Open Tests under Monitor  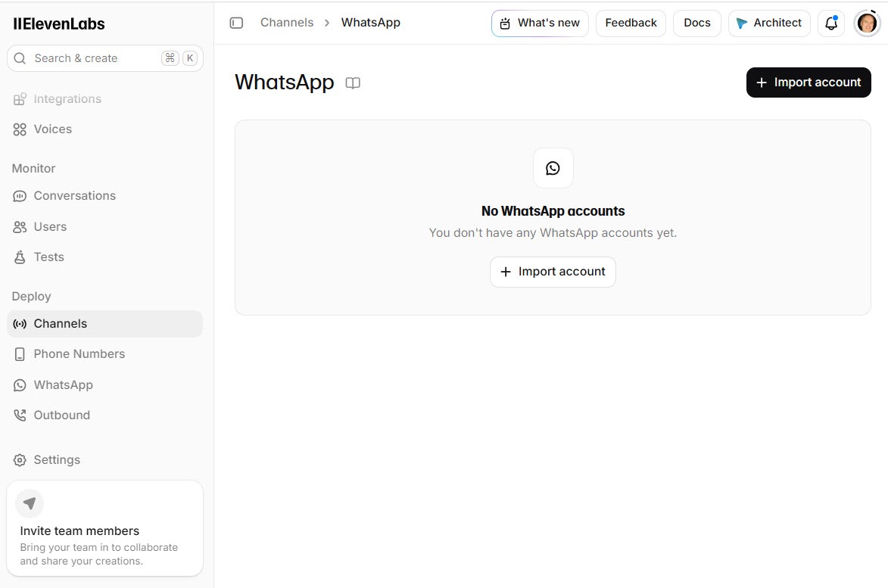pos(104,257)
